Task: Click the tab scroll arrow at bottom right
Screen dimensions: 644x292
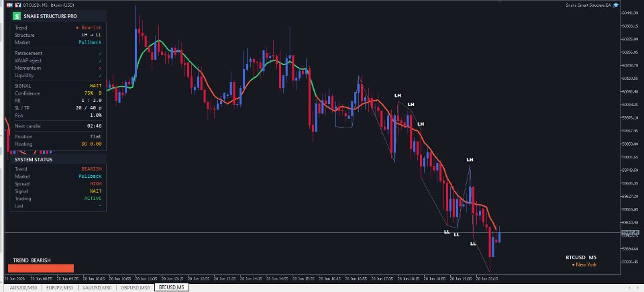Action: pyautogui.click(x=637, y=287)
